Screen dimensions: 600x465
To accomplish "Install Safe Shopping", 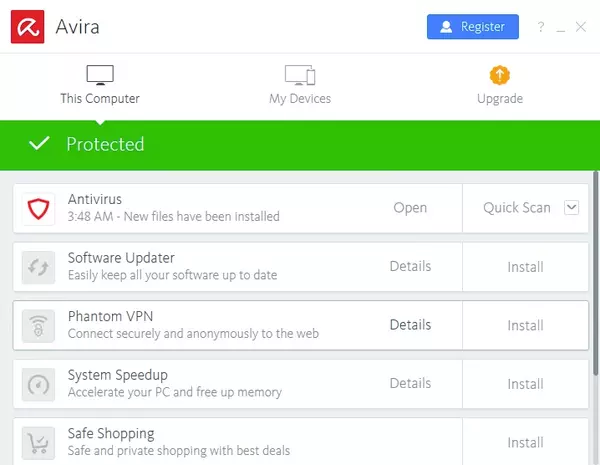I will (525, 442).
